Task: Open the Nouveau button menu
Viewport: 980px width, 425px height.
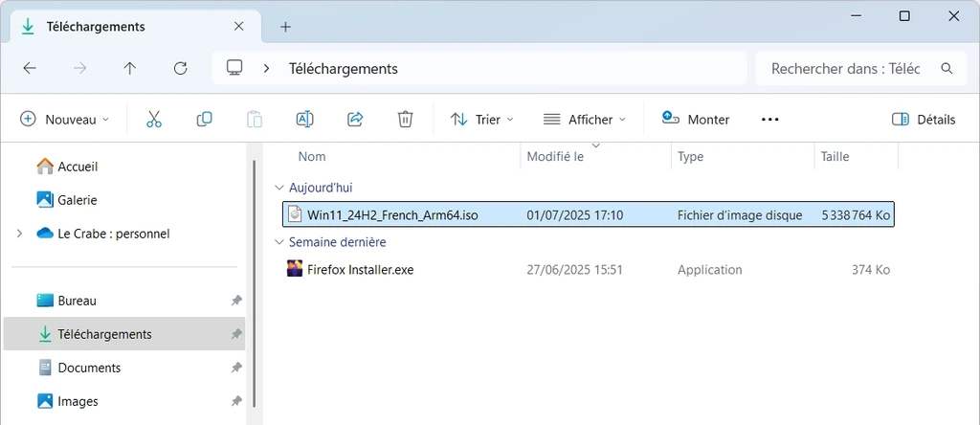Action: tap(64, 120)
